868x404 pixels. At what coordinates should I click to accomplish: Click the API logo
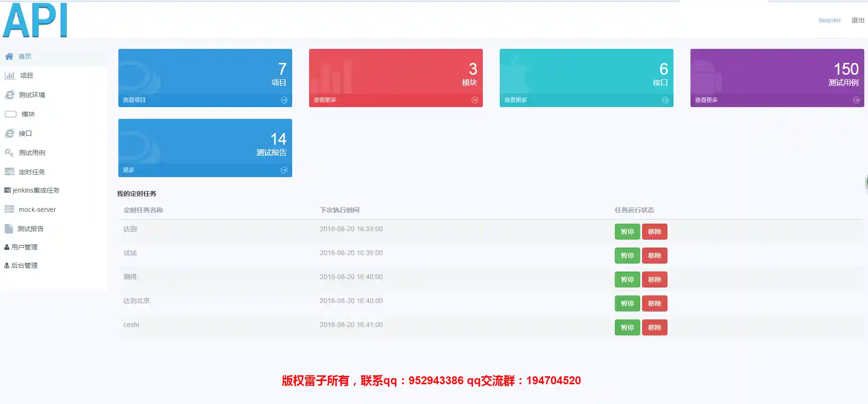pos(35,20)
